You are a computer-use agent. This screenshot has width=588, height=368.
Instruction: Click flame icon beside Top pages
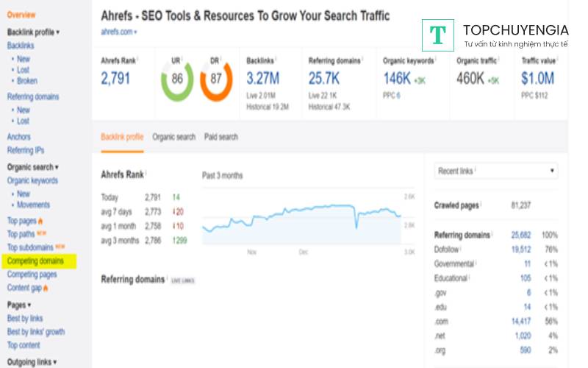click(x=41, y=221)
